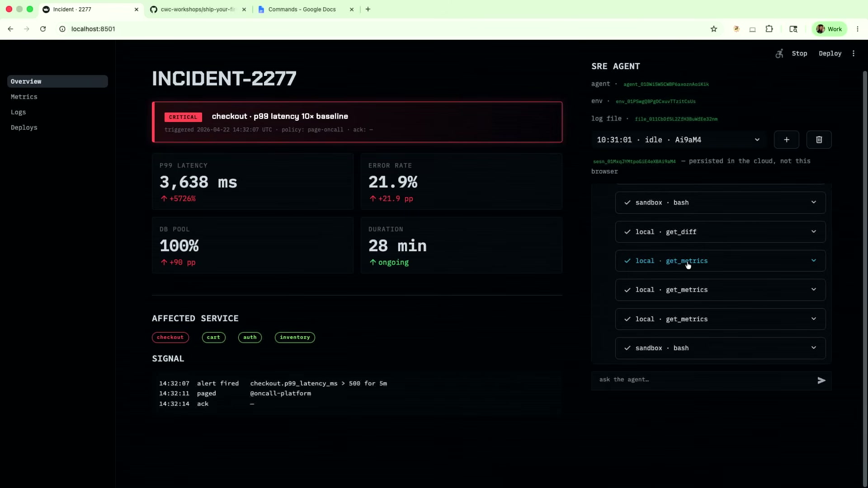868x488 pixels.
Task: Click the browser forward arrow
Action: pyautogui.click(x=27, y=29)
